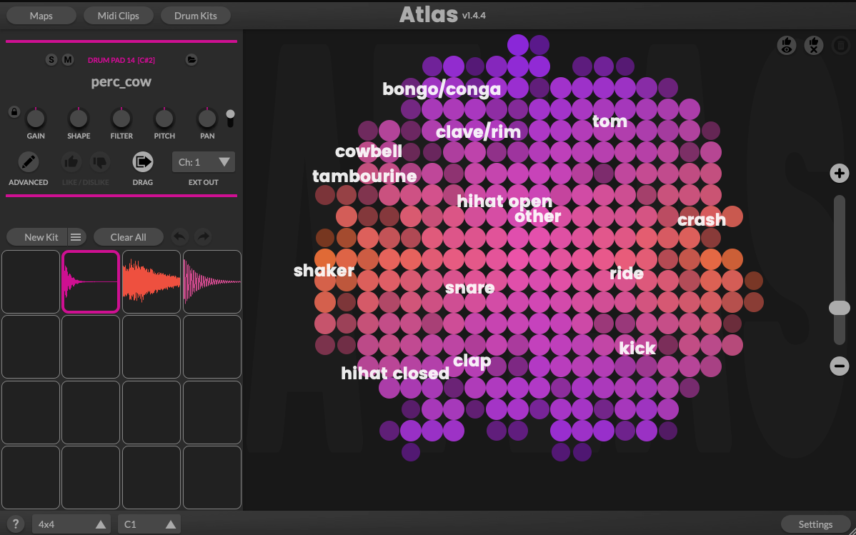
Task: Click the PITCH knob
Action: 164,118
